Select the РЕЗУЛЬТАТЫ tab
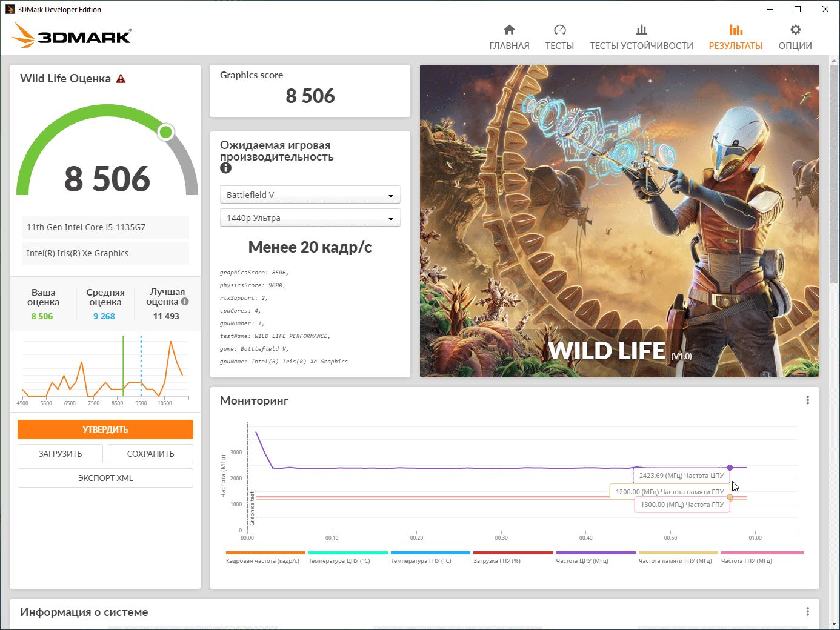 (x=736, y=37)
